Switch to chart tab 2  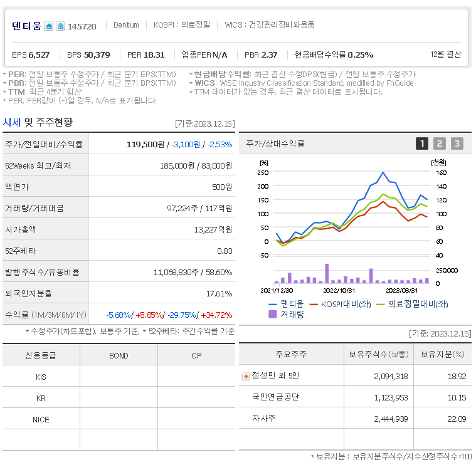tap(440, 144)
